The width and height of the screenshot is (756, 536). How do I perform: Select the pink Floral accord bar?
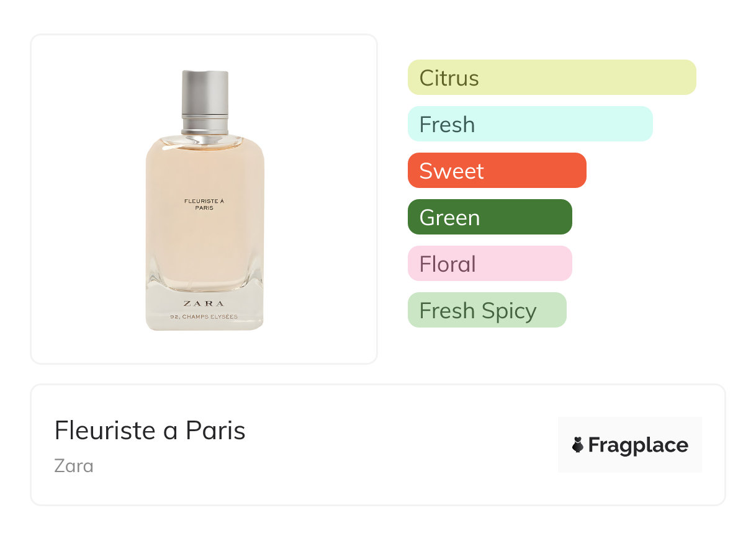click(x=489, y=264)
